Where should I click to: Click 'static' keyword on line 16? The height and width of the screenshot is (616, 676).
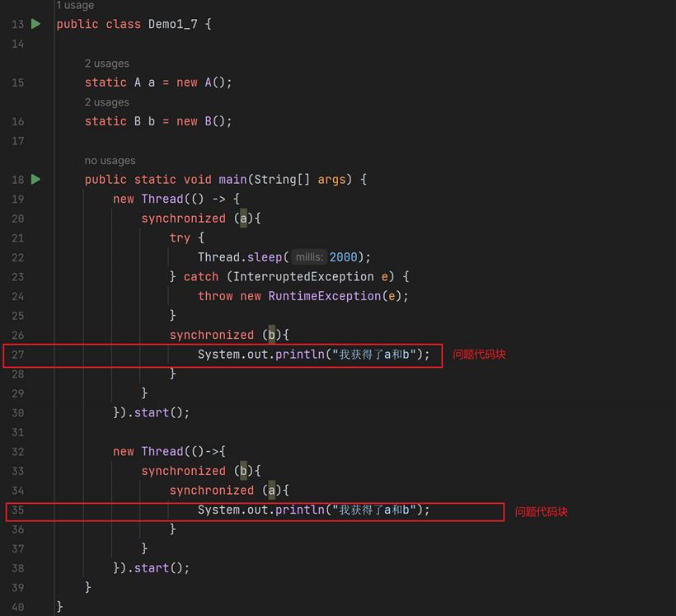click(106, 120)
